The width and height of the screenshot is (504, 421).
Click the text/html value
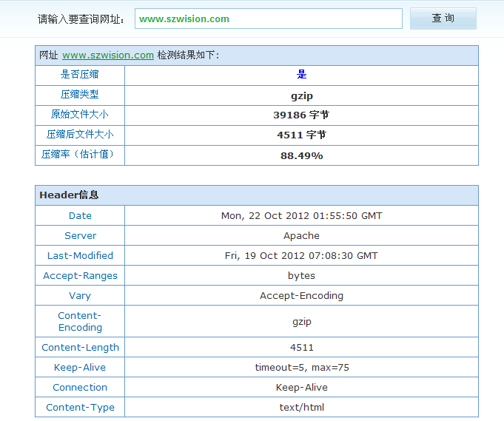[x=301, y=407]
